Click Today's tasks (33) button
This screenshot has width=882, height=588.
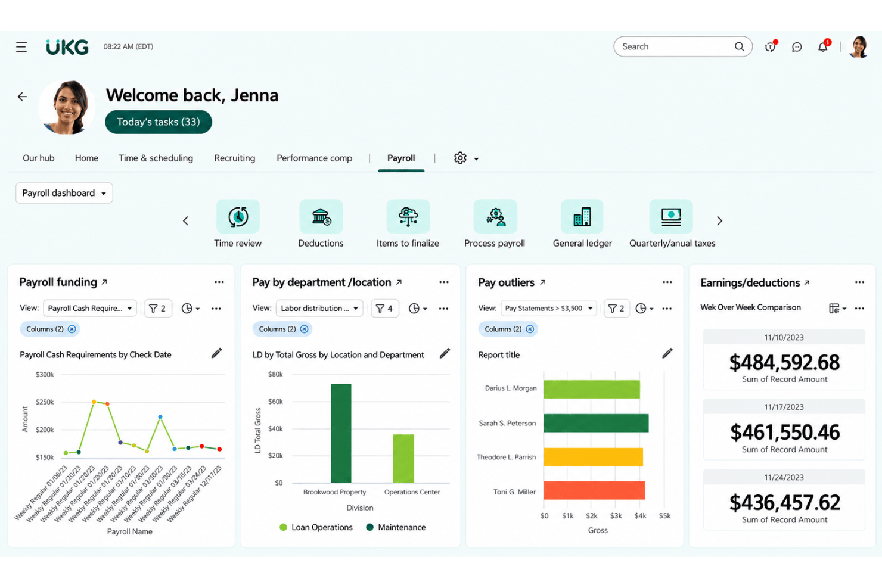tap(159, 122)
